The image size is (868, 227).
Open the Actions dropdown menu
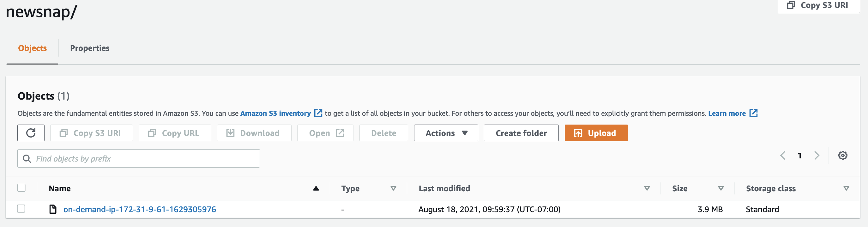tap(445, 133)
